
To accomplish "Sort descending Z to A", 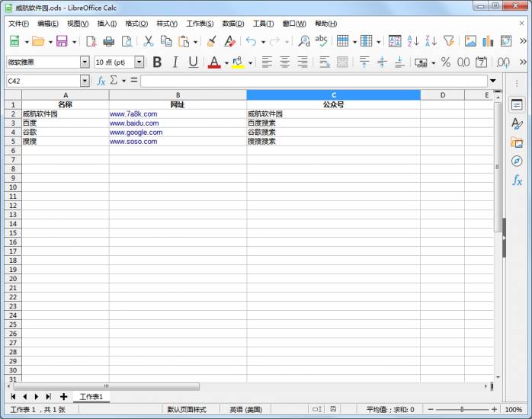I will 431,41.
